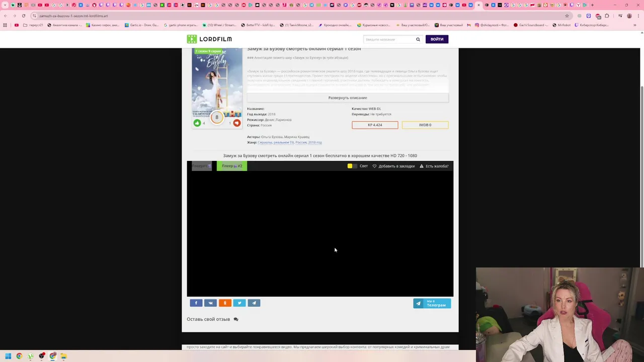Image resolution: width=644 pixels, height=362 pixels.
Task: Click the green thumbs-up like icon
Action: click(x=197, y=123)
